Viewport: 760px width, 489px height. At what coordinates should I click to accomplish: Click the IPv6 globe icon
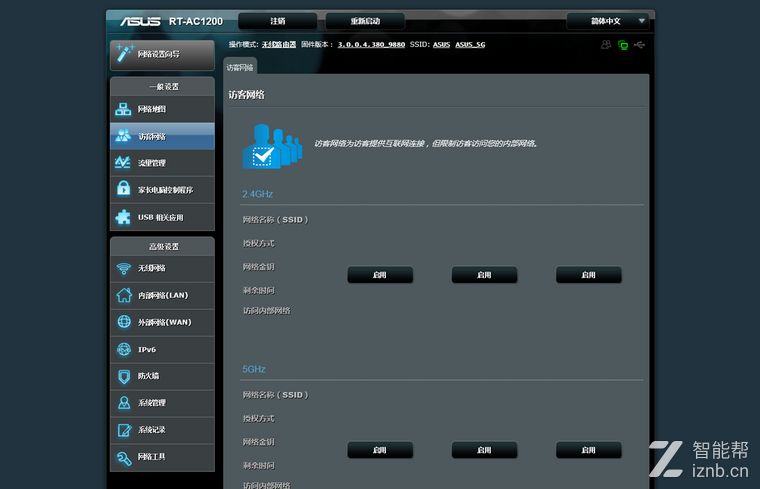124,349
